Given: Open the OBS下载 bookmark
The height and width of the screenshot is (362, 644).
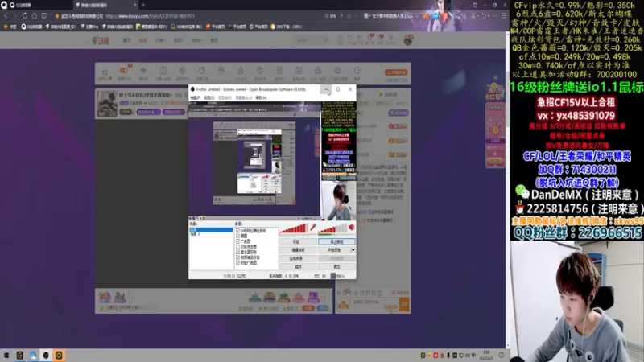Looking at the screenshot, I should pyautogui.click(x=287, y=27).
